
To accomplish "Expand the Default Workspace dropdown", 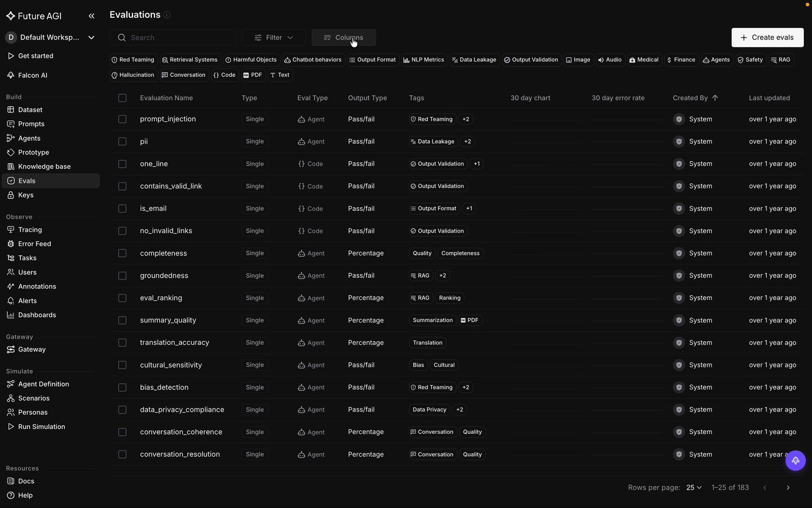I will pyautogui.click(x=50, y=37).
